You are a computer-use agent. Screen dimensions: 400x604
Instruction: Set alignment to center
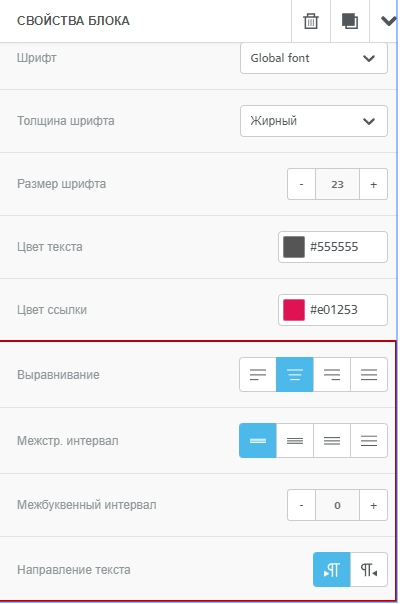click(x=295, y=374)
